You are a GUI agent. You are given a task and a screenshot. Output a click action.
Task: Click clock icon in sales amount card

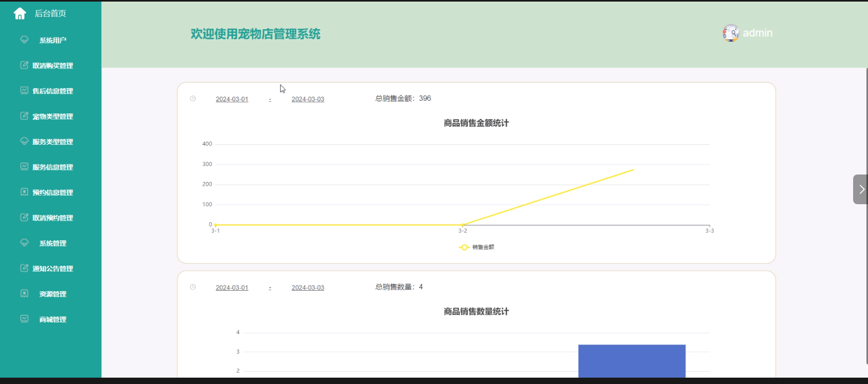coord(193,99)
